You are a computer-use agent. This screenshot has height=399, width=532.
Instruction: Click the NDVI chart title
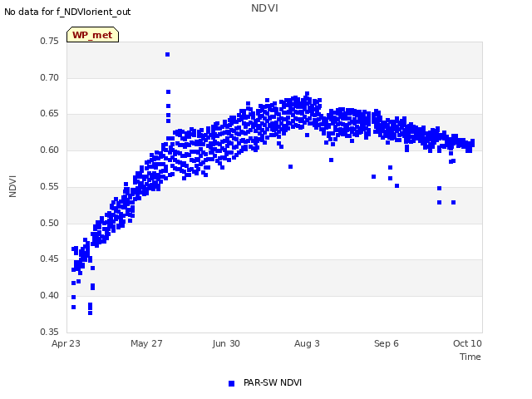(264, 8)
